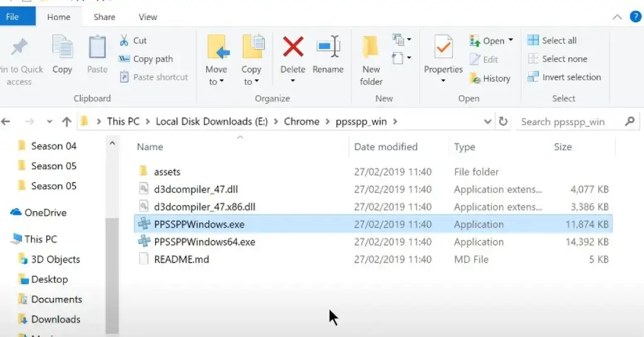The width and height of the screenshot is (644, 337).
Task: Click Local Disk Downloads (E:) breadcrumb
Action: [211, 121]
